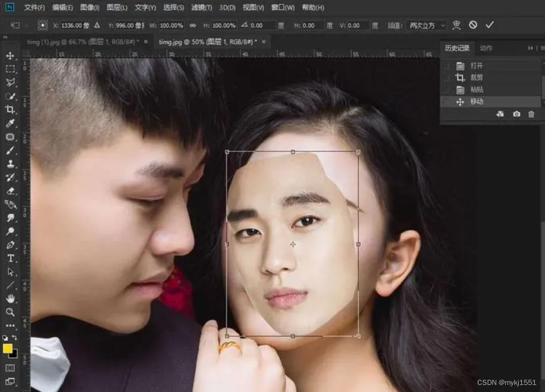
Task: Select the Pen tool
Action: (10, 245)
